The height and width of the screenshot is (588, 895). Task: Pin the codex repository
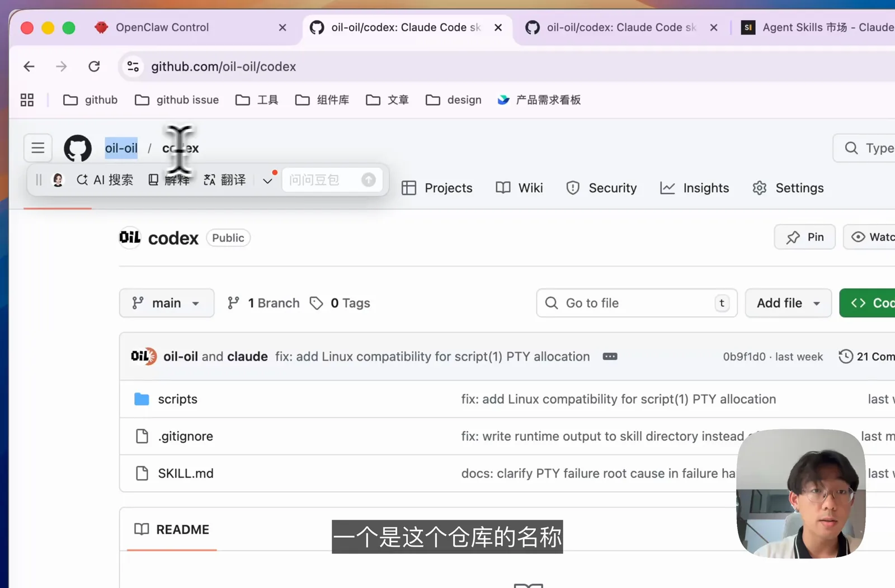[805, 238]
